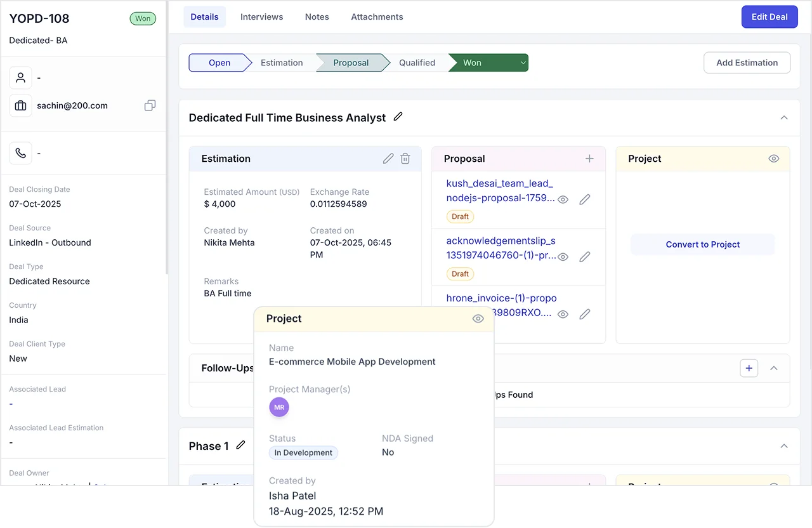
Task: Edit the Estimation card with pencil icon
Action: (388, 159)
